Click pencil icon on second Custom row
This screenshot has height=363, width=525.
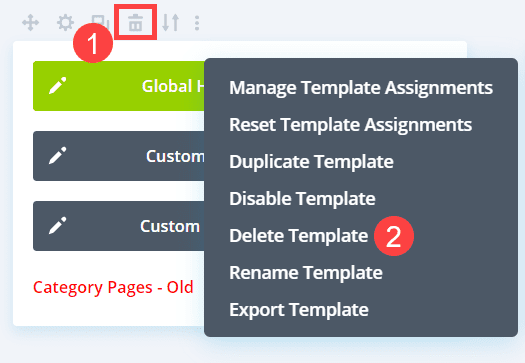tap(58, 226)
